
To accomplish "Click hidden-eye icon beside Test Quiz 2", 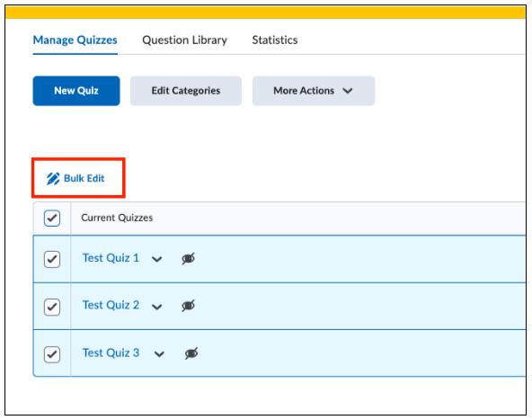I will (x=189, y=306).
